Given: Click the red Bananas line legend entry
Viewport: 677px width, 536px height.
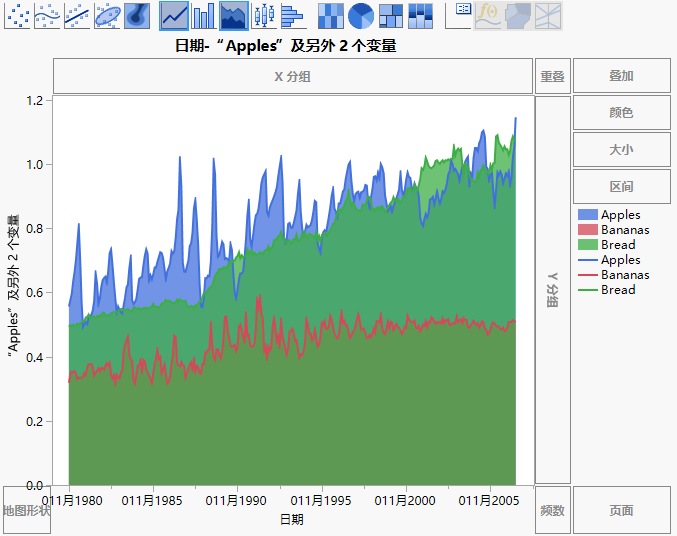Looking at the screenshot, I should pyautogui.click(x=610, y=275).
